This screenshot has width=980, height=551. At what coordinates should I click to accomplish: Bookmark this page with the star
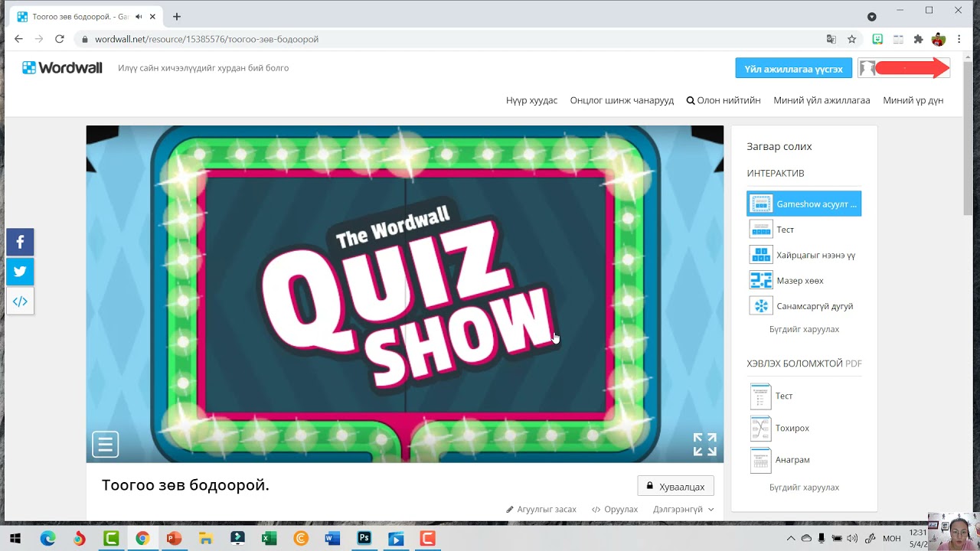pos(851,39)
